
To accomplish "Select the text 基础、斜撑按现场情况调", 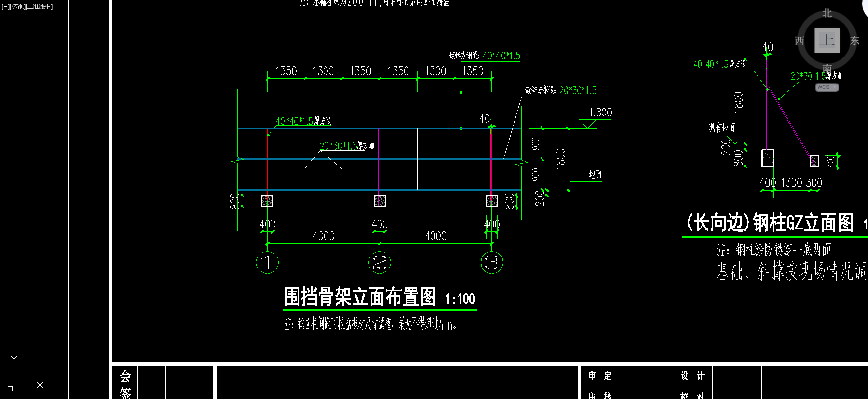I will [791, 271].
